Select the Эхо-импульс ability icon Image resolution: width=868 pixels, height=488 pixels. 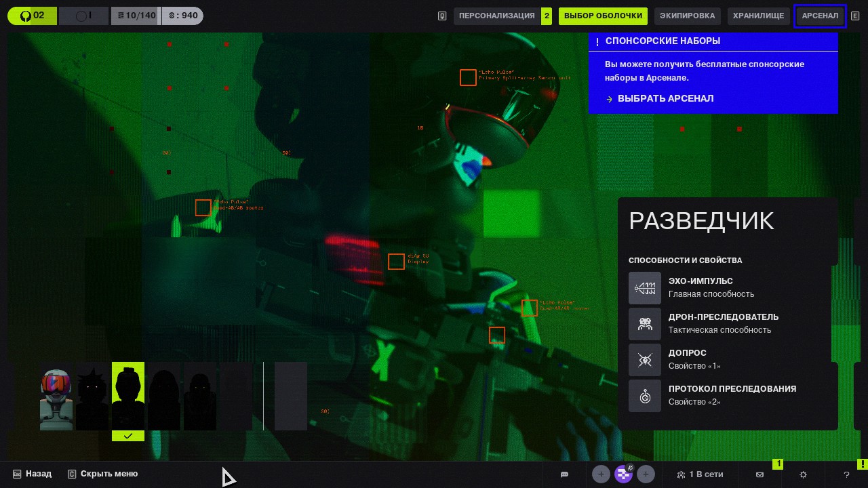[x=644, y=288]
